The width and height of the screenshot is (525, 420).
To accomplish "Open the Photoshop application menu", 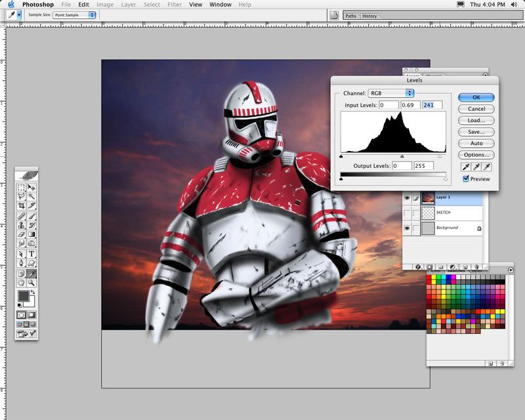I will pyautogui.click(x=38, y=5).
